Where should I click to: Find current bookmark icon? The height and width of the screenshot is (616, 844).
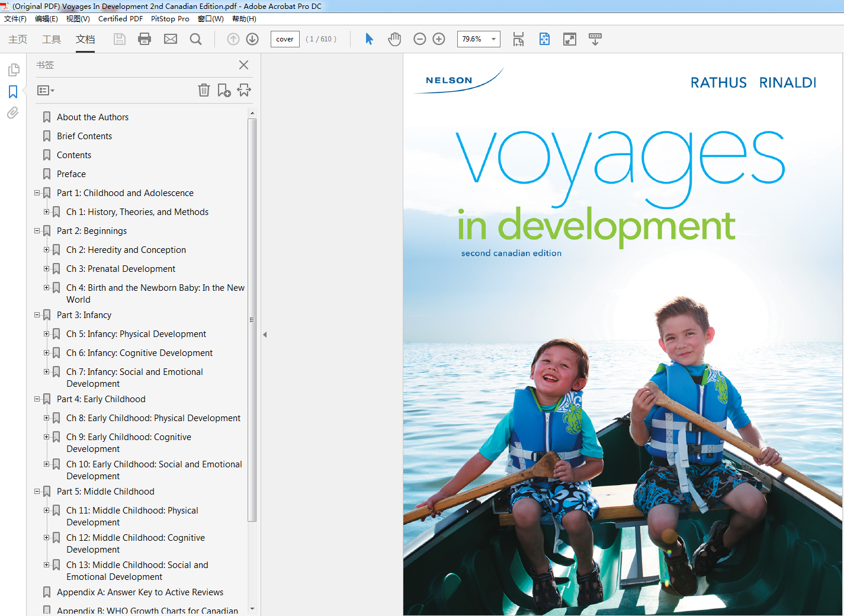[244, 90]
